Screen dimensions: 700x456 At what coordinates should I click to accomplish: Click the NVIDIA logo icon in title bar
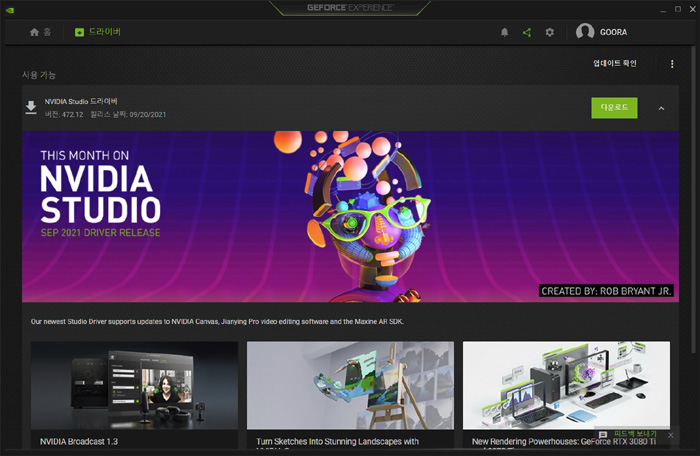10,9
